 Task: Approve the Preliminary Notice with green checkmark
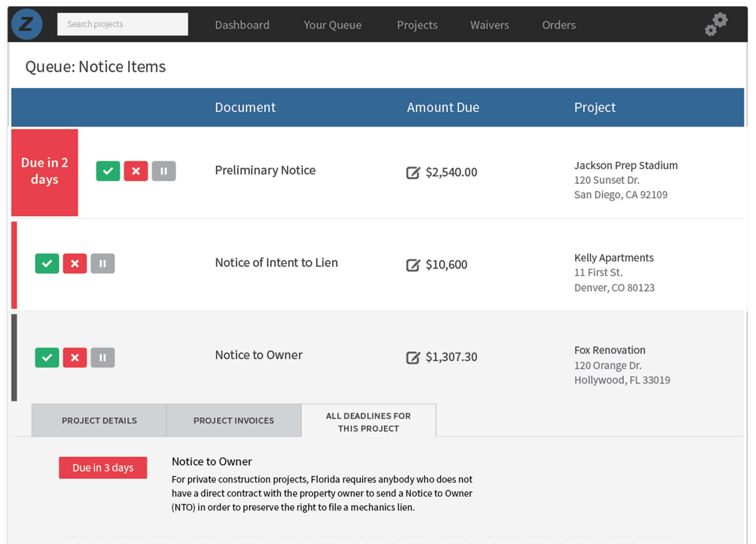coord(108,171)
